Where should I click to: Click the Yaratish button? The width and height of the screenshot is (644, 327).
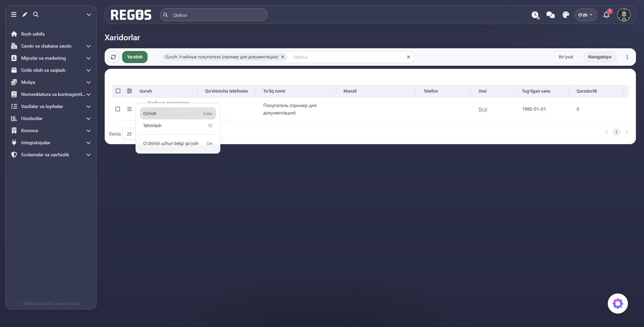point(135,57)
